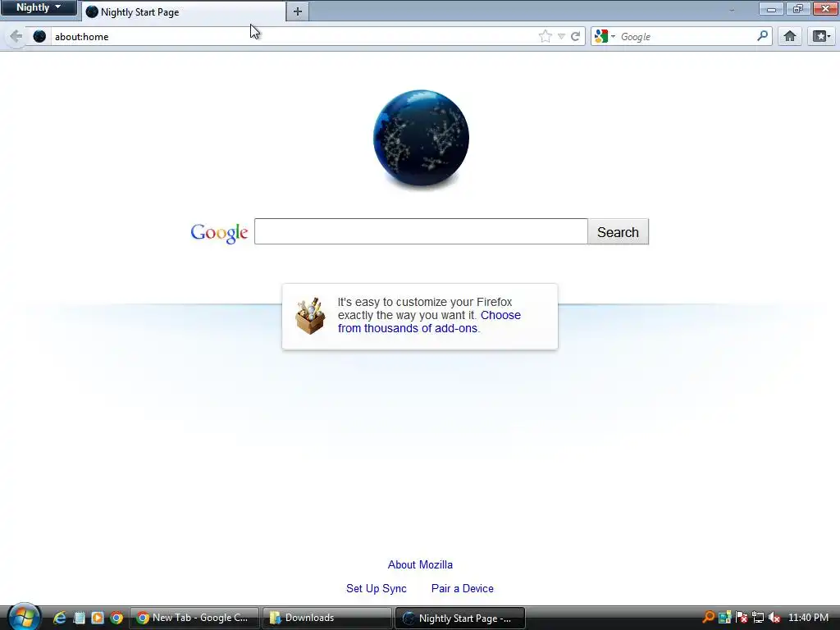Launch Chrome from quick launch
Screen dimensions: 840x630
116,618
